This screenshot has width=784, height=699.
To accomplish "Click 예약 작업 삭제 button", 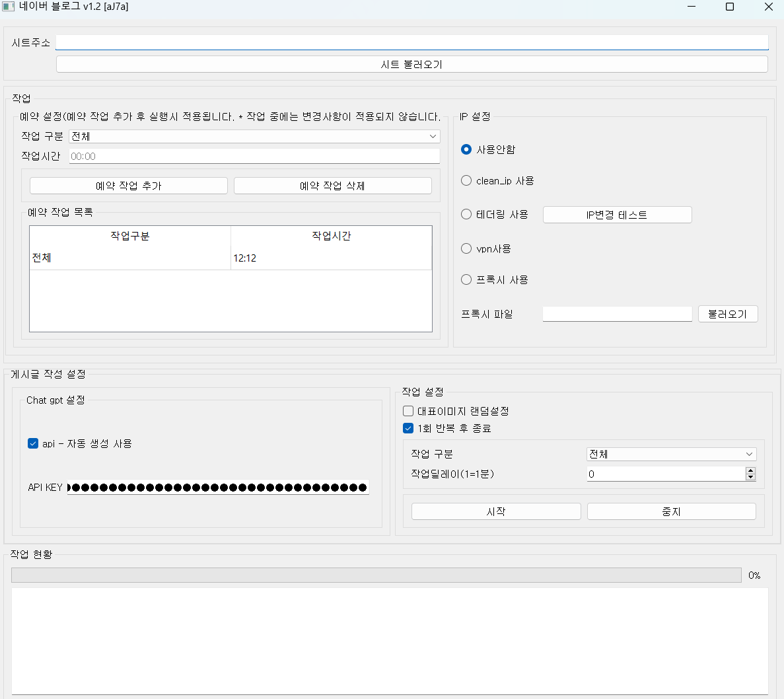I will click(x=332, y=186).
